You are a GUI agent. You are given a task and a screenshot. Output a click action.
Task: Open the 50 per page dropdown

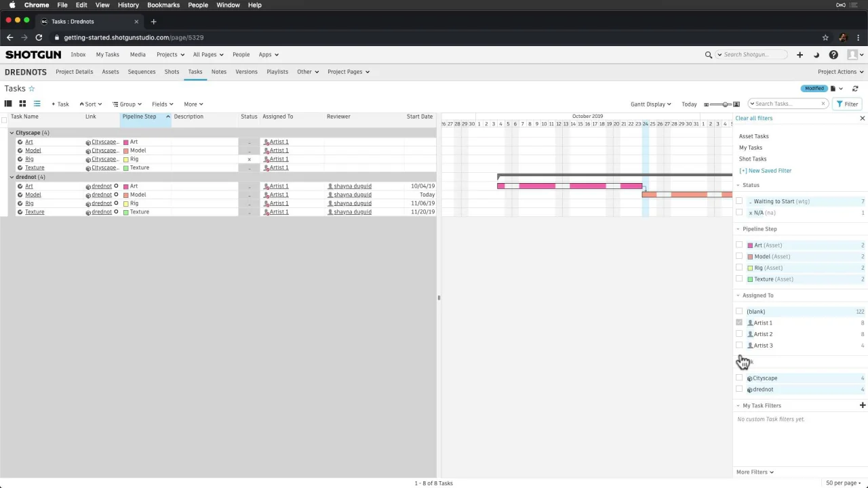tap(844, 483)
